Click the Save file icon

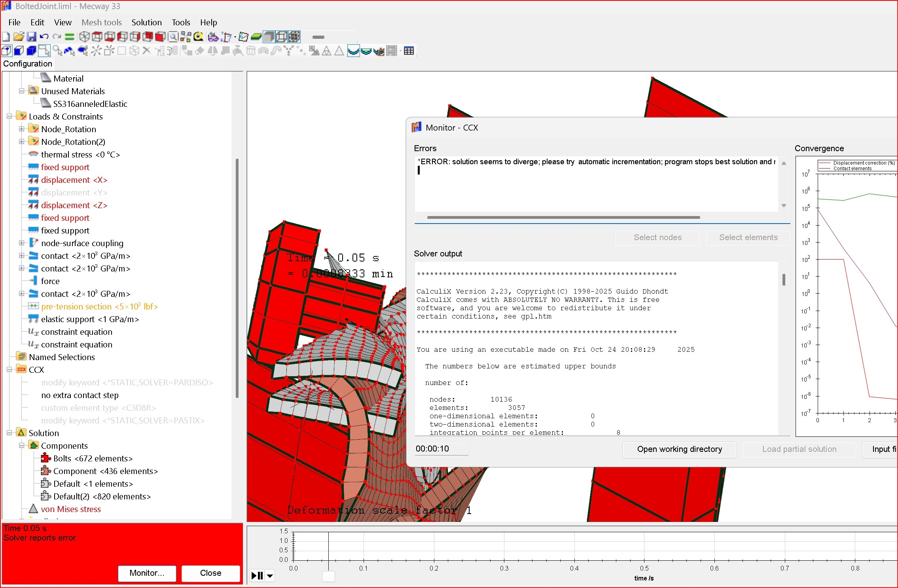click(31, 37)
